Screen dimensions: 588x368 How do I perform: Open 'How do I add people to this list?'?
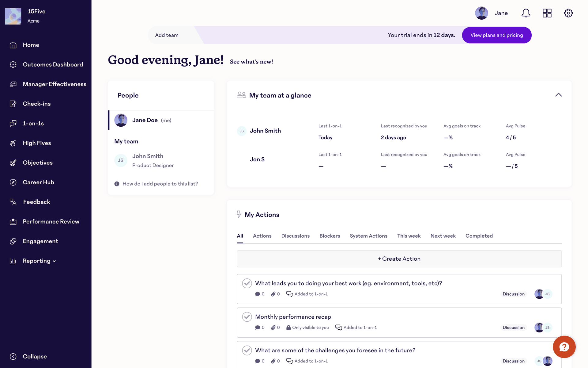(160, 184)
